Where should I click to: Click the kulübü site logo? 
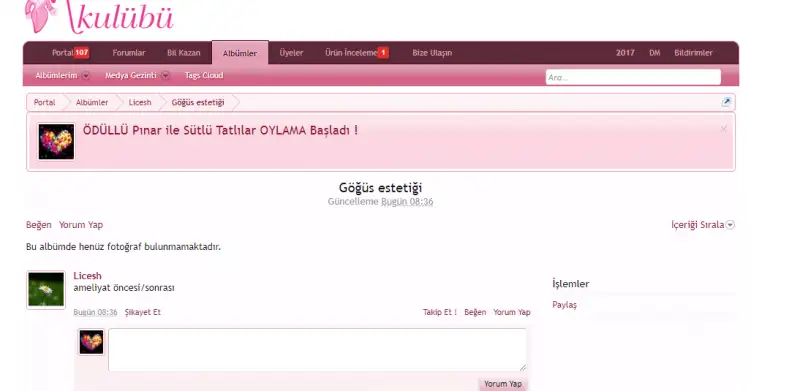[99, 16]
